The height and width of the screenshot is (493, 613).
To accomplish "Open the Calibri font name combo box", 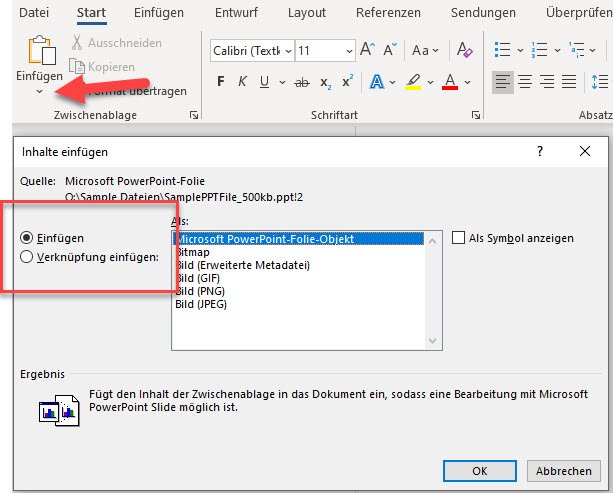I will (x=252, y=51).
